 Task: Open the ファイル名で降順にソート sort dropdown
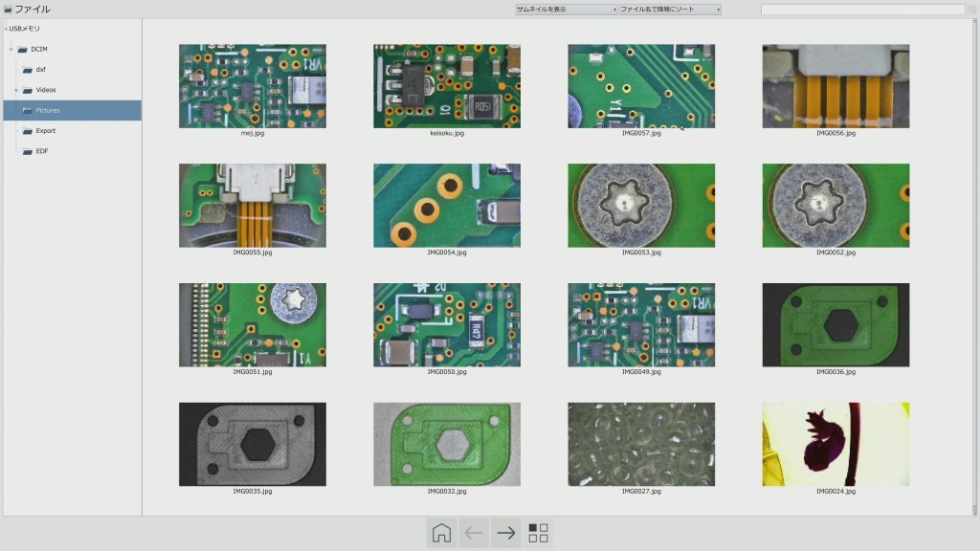[x=669, y=10]
